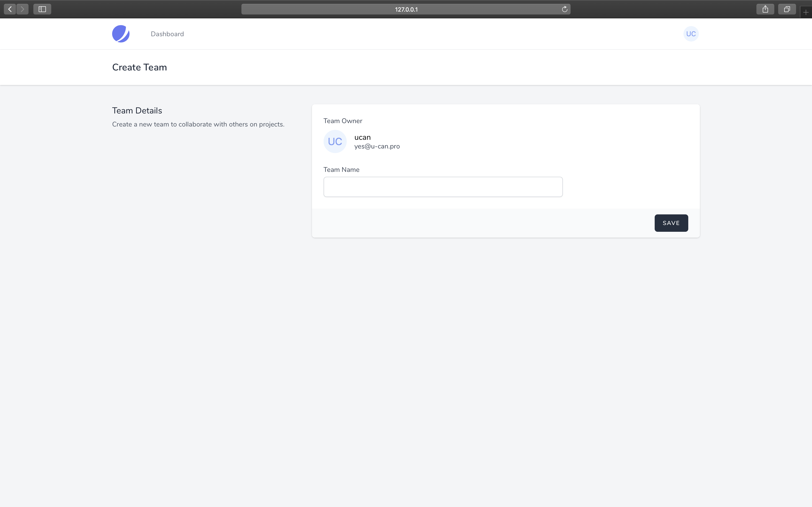Image resolution: width=812 pixels, height=507 pixels.
Task: Toggle the browser sidebar icon
Action: (x=42, y=9)
